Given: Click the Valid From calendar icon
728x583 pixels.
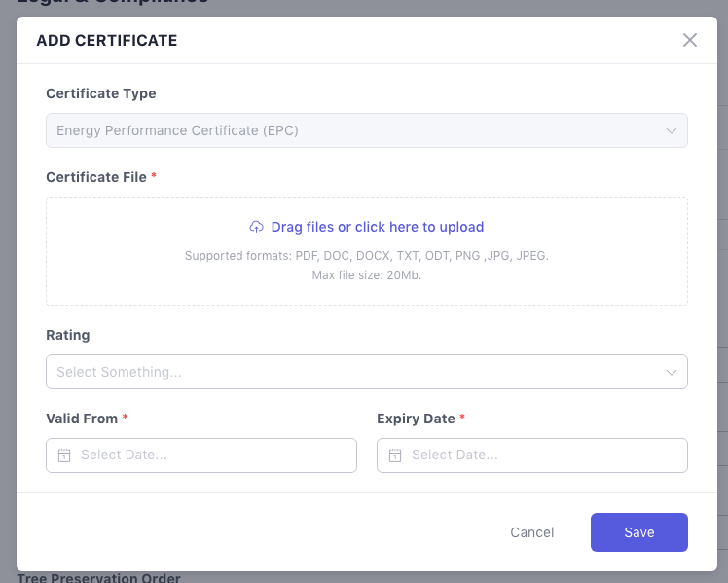Looking at the screenshot, I should pos(64,455).
